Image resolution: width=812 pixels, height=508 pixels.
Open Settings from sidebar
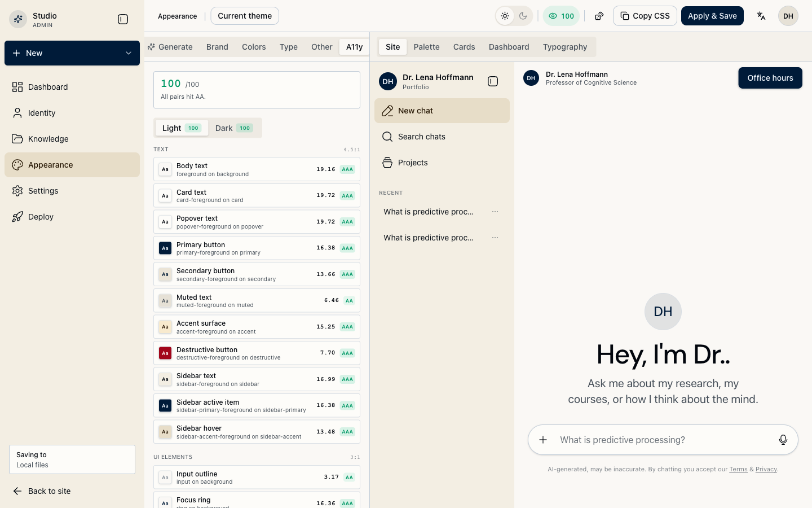tap(72, 191)
